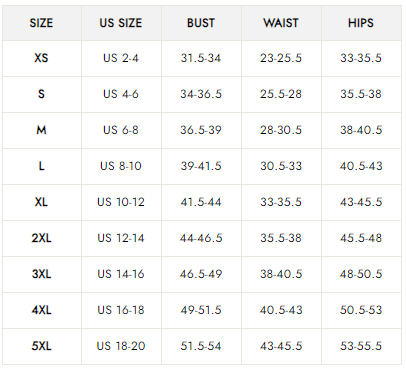Click the WAIST column header

pyautogui.click(x=281, y=23)
